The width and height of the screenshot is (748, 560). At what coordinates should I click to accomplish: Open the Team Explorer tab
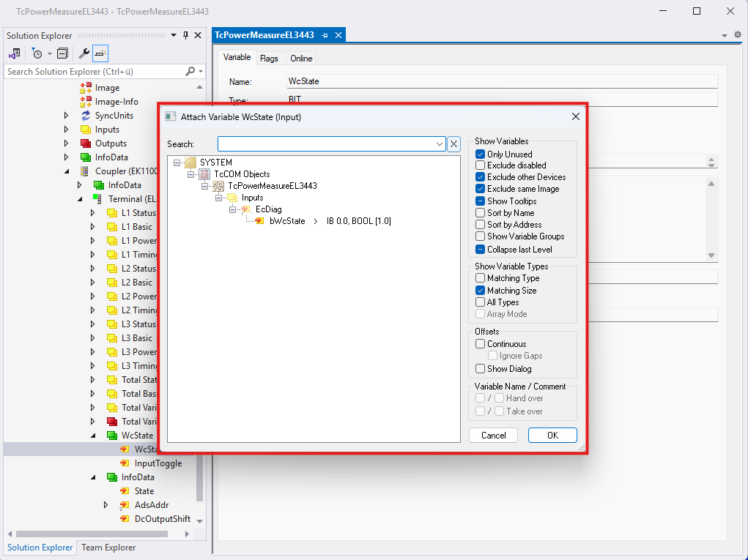[x=108, y=548]
